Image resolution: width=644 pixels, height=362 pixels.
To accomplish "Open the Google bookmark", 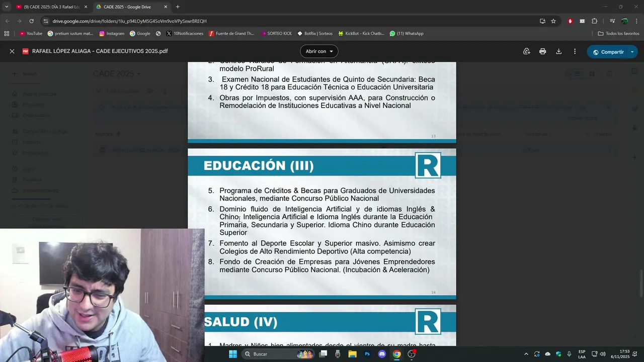I will tap(140, 33).
